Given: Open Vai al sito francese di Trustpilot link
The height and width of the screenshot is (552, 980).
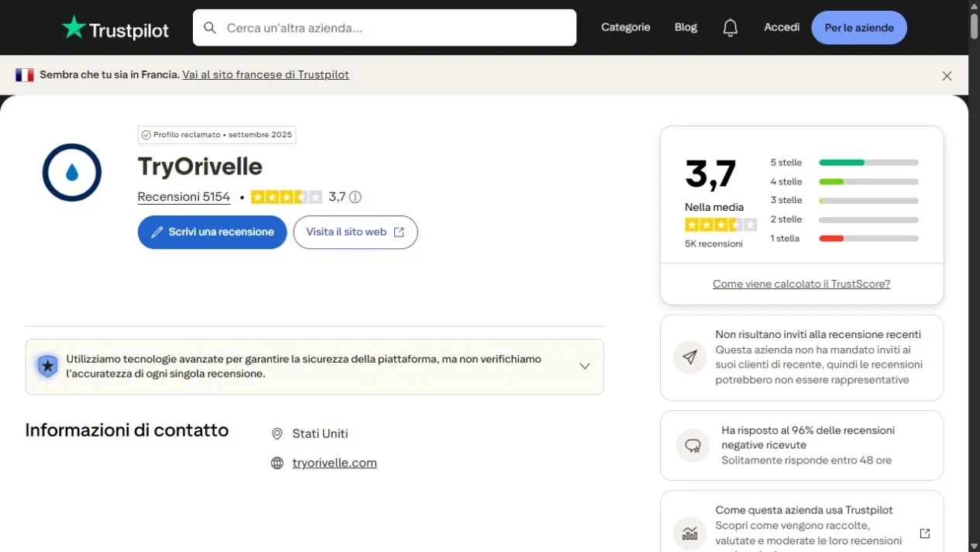Looking at the screenshot, I should point(266,75).
